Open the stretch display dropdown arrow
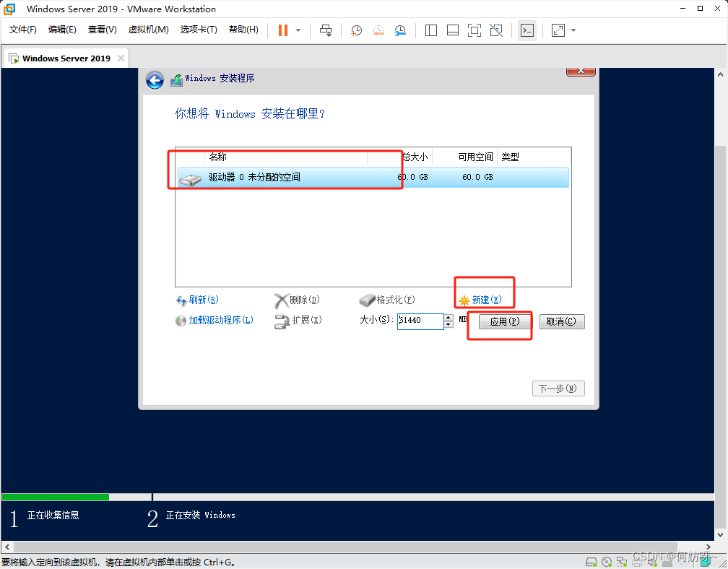The height and width of the screenshot is (569, 728). (573, 30)
